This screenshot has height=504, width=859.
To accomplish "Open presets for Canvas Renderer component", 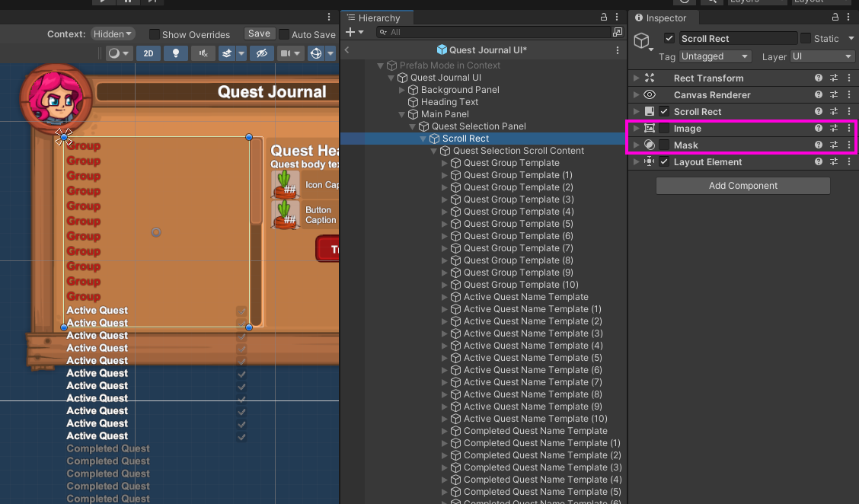I will point(834,94).
